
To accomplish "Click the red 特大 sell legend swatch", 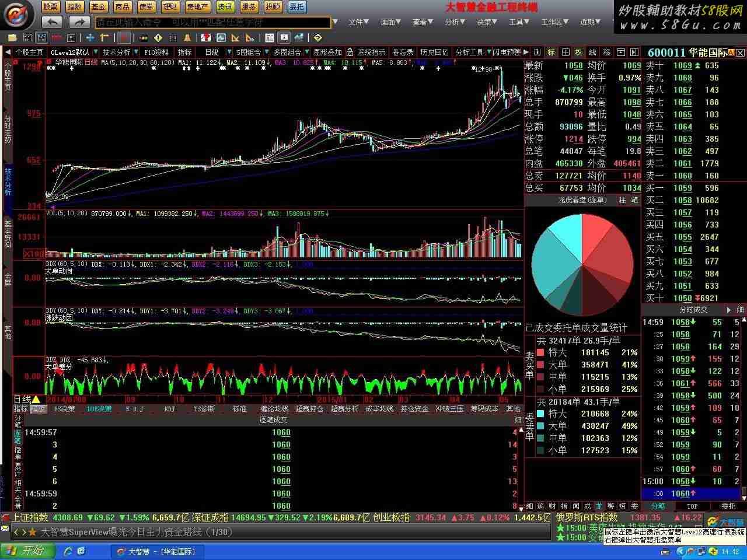I will pyautogui.click(x=540, y=352).
